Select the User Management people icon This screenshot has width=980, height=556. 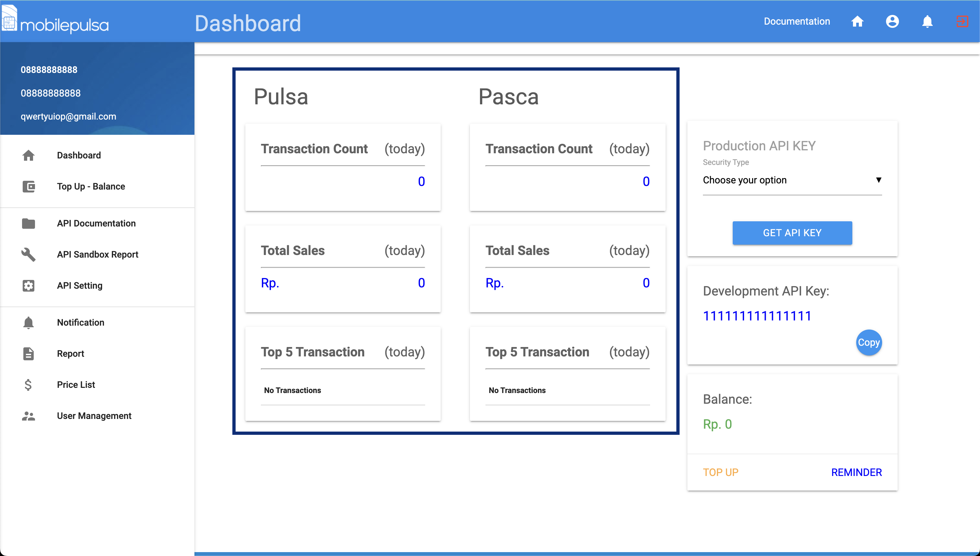29,416
